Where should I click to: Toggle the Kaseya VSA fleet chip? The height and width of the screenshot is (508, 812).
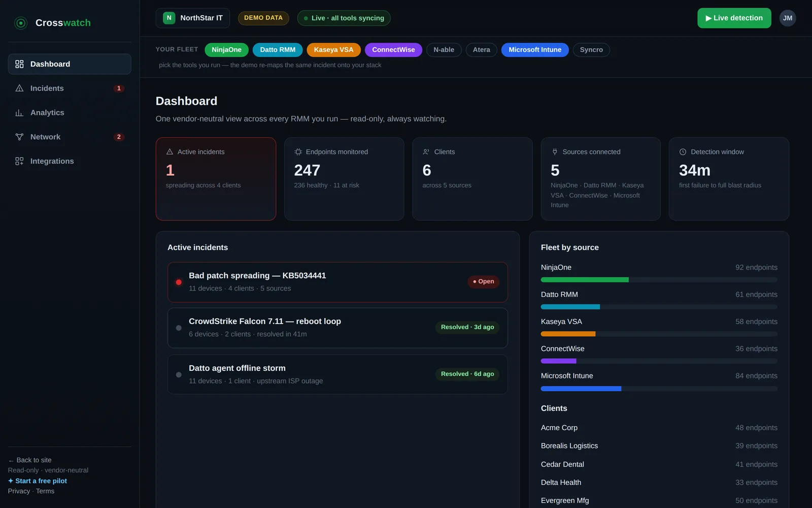[333, 50]
